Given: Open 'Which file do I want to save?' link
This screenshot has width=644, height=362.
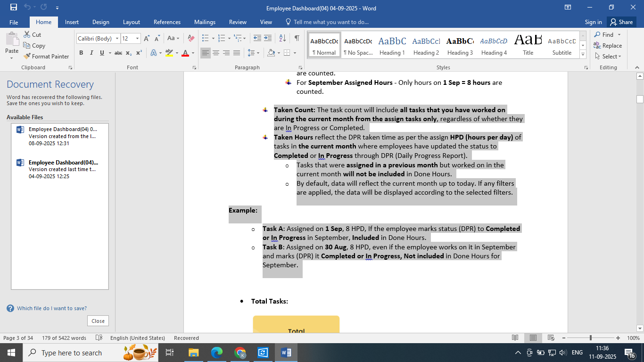Looking at the screenshot, I should coord(51,308).
